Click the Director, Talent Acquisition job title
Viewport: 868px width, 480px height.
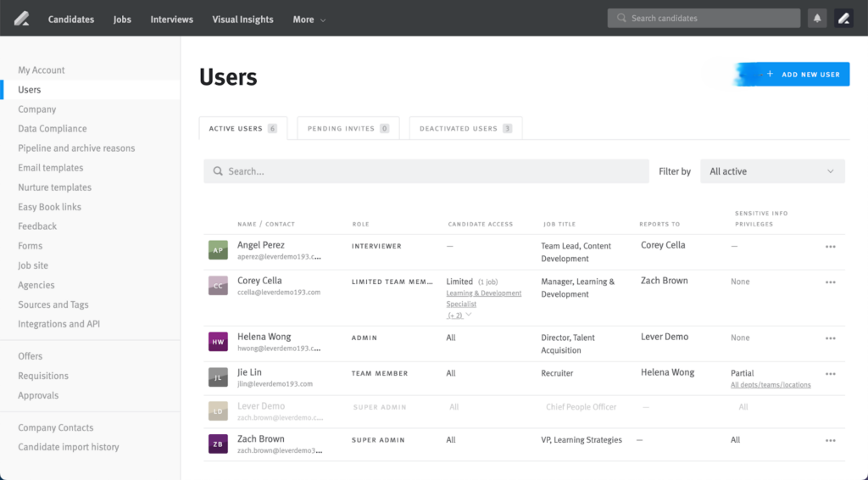568,343
